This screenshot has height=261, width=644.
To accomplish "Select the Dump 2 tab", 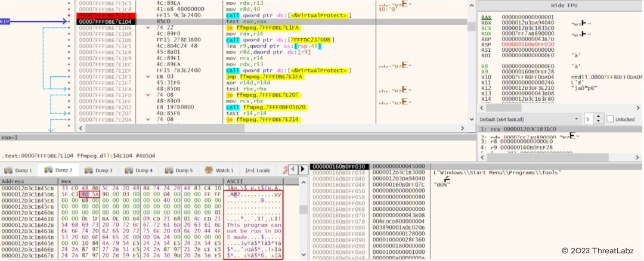I will 59,170.
